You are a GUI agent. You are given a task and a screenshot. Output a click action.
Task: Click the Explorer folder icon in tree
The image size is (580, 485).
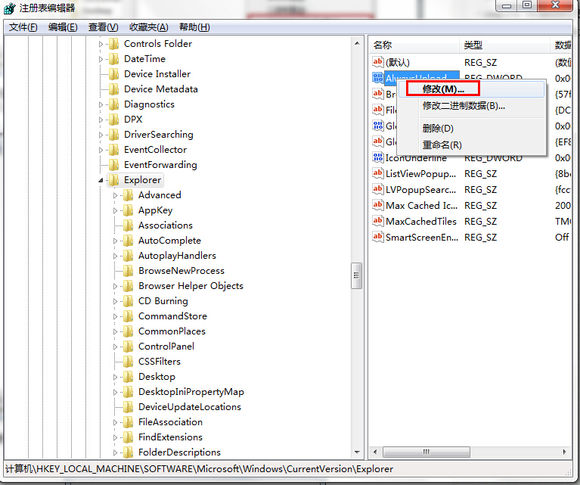pyautogui.click(x=114, y=180)
